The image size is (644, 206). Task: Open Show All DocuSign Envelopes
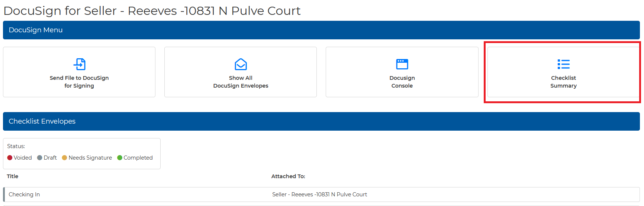point(241,72)
